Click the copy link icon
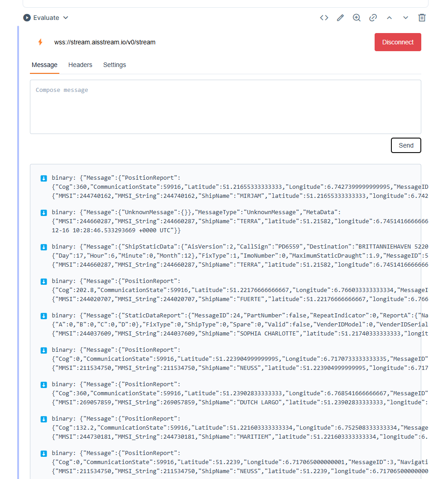The image size is (448, 479). pyautogui.click(x=373, y=18)
